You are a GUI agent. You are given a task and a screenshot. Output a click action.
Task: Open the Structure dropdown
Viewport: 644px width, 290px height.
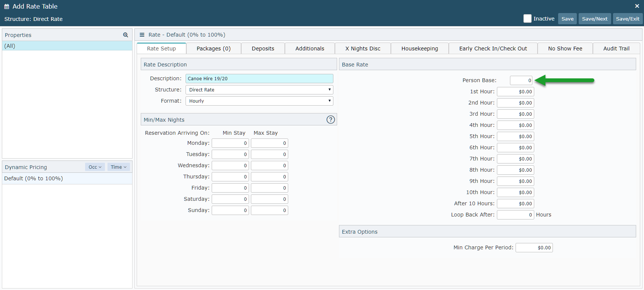(259, 90)
